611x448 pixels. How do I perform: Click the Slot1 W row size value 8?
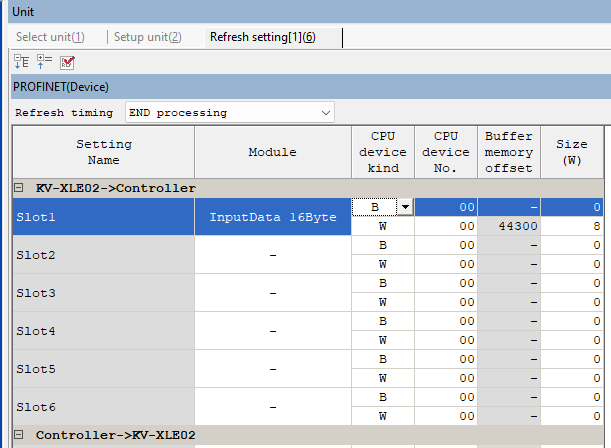[x=572, y=226]
